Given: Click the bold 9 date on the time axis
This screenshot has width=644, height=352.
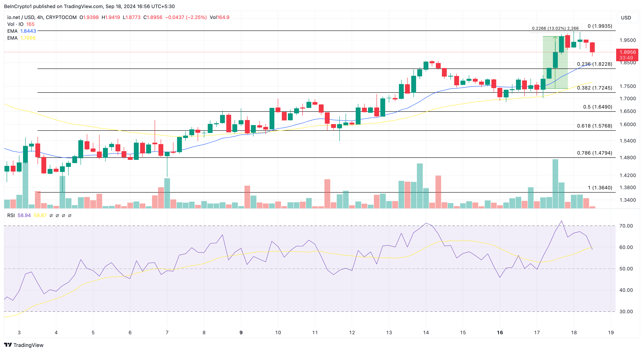Looking at the screenshot, I should coord(241,332).
